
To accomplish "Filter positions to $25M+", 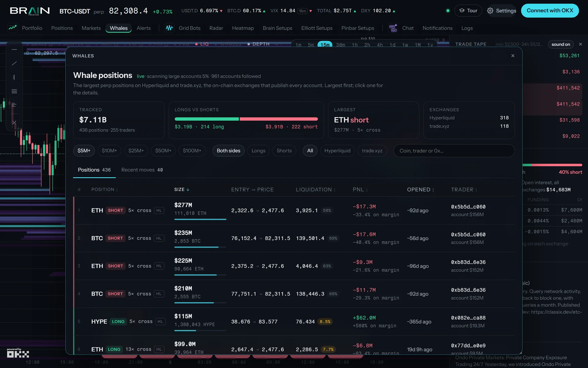I will (x=136, y=151).
